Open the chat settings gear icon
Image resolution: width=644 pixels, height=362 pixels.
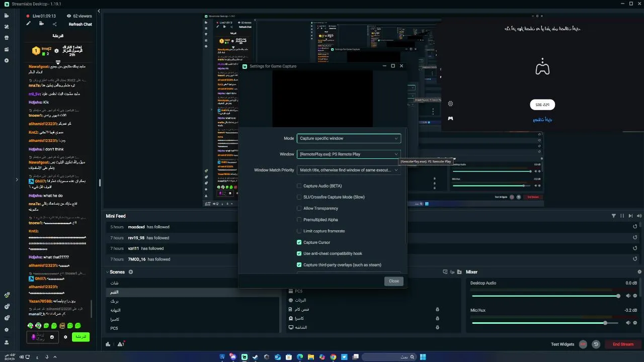point(65,337)
